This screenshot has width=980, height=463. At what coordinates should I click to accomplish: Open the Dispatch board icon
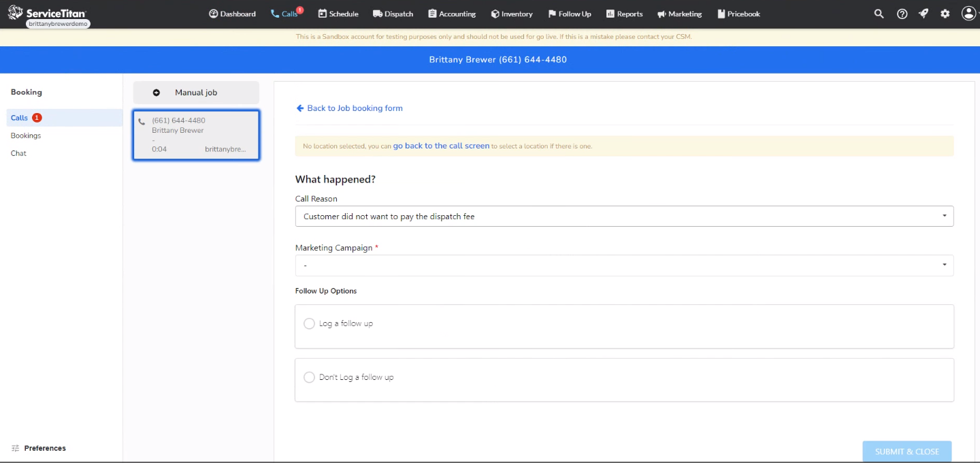(376, 13)
